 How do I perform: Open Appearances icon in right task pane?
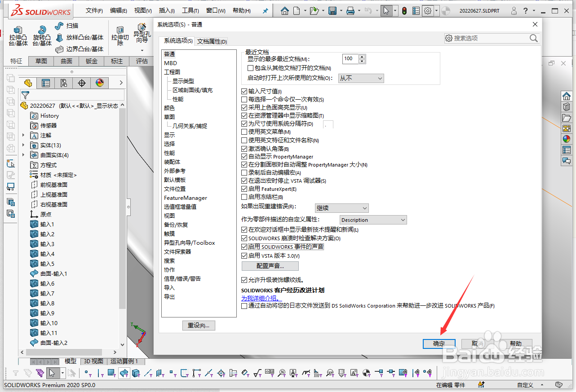(567, 139)
